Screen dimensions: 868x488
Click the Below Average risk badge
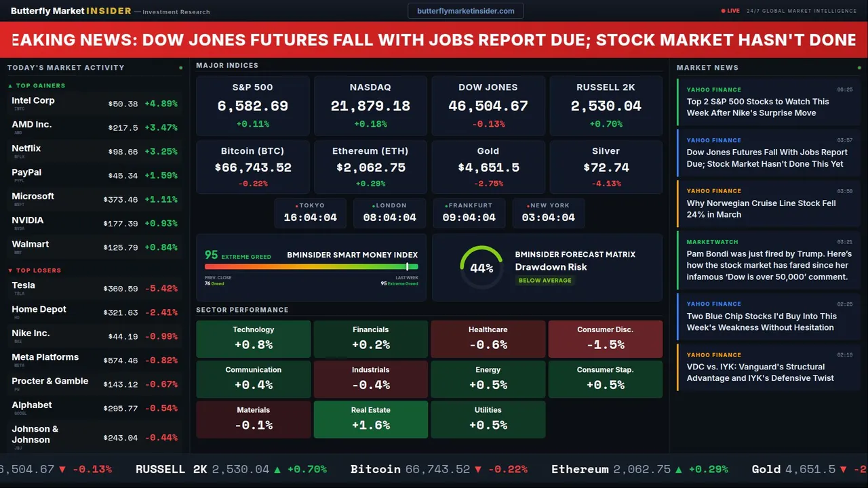tap(545, 281)
